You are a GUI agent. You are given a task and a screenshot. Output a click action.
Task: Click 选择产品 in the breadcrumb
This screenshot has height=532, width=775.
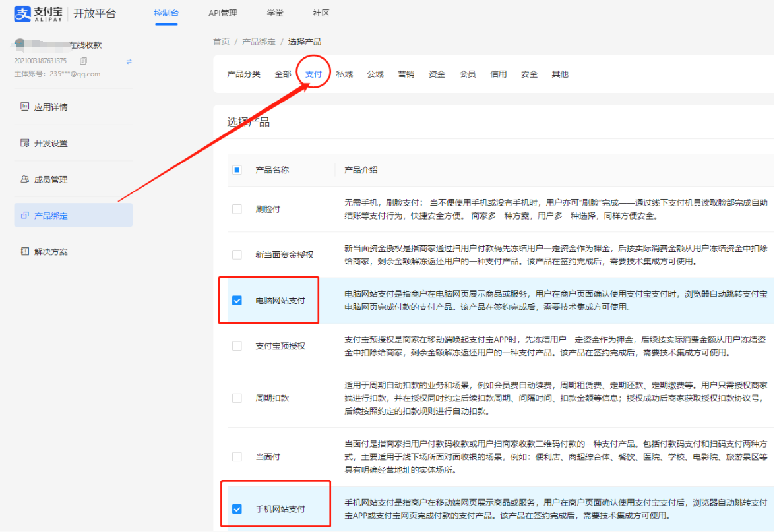click(x=305, y=42)
